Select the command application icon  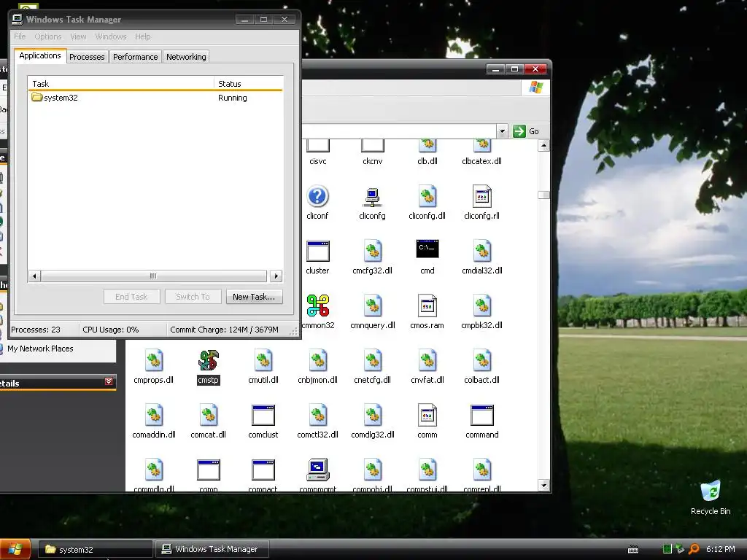click(x=481, y=415)
